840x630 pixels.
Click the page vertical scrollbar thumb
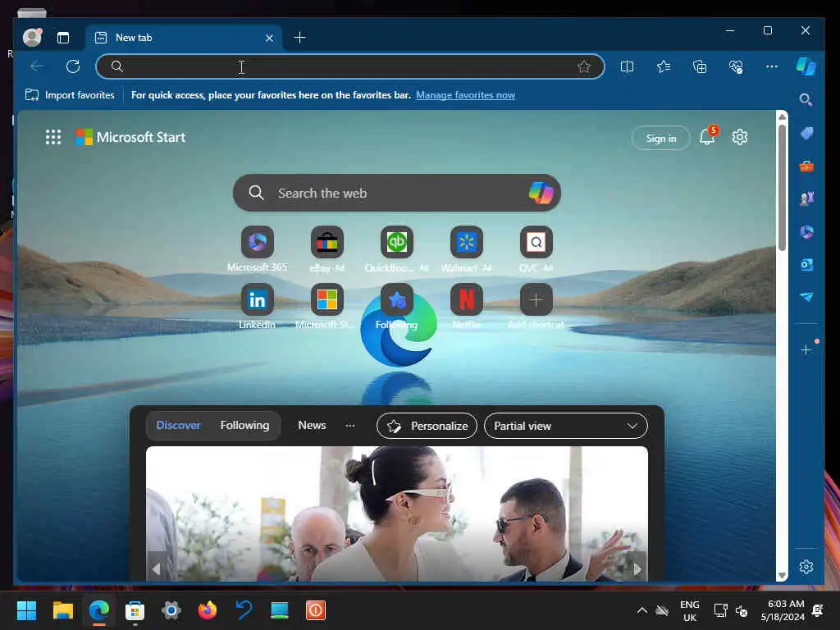coord(782,187)
